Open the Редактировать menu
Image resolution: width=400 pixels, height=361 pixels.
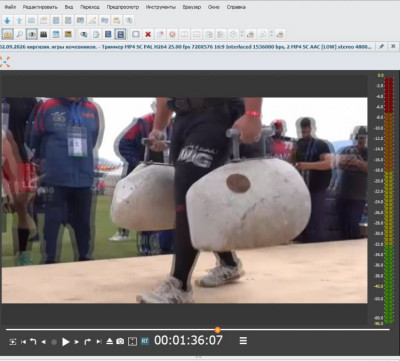pos(40,7)
